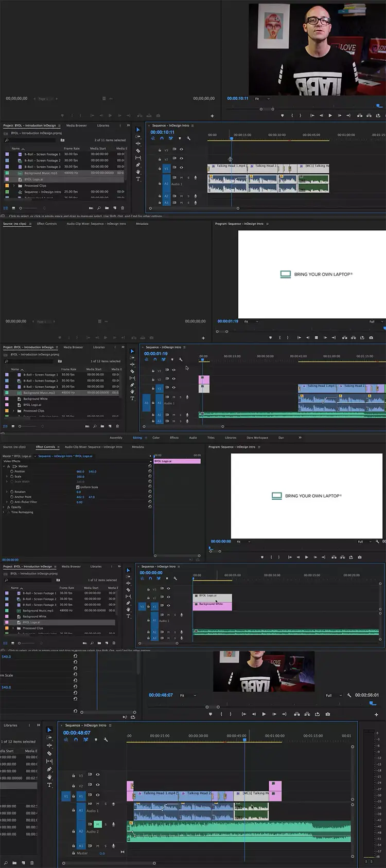Click Effect Controls mini-timeline zoom bar at the bottom
386x868 pixels.
coord(177,555)
